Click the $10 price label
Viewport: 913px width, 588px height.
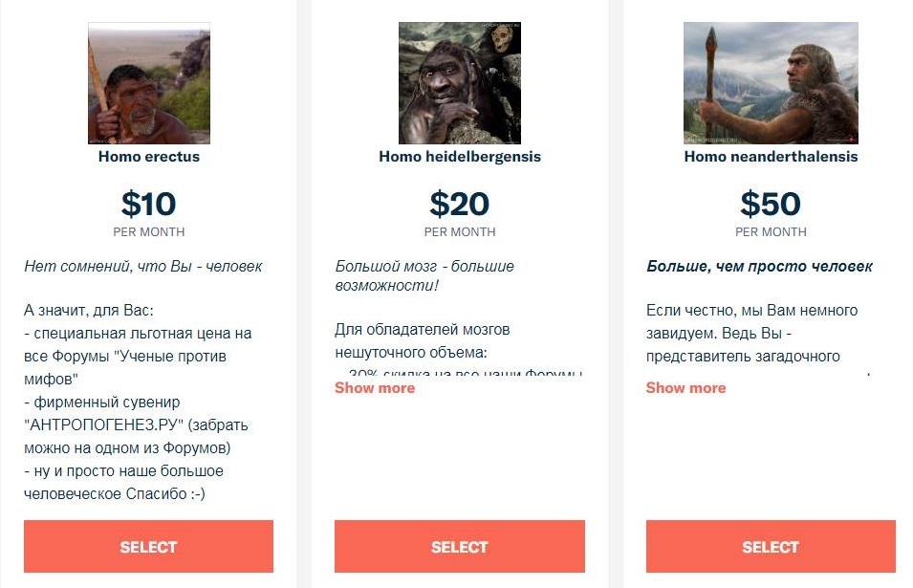[x=148, y=204]
